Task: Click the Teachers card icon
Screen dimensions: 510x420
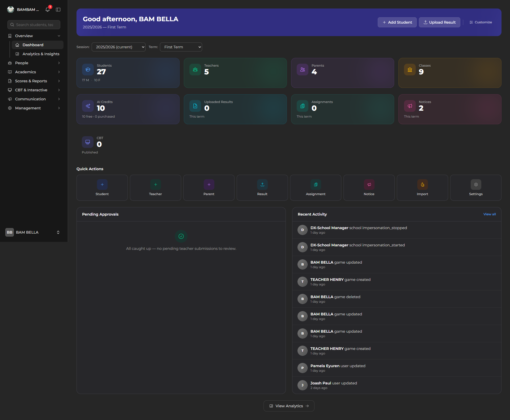Action: (x=195, y=70)
